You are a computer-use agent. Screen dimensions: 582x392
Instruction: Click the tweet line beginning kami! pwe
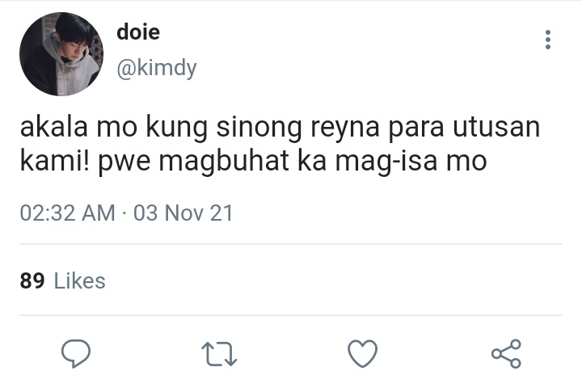253,161
